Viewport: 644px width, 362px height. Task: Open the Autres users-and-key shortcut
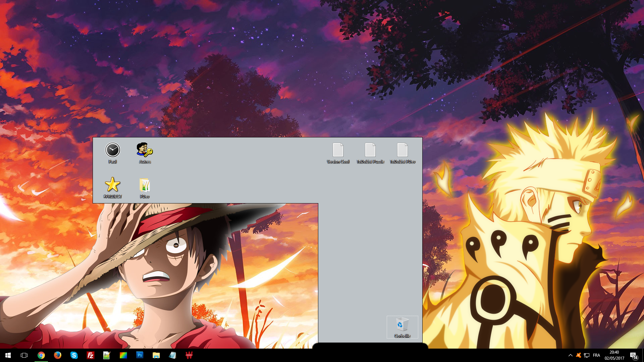tap(145, 153)
